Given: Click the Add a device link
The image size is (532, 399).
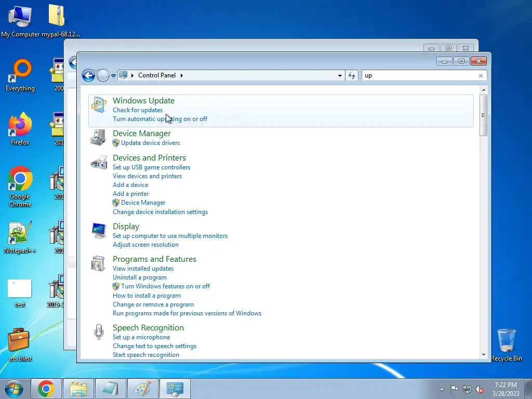Looking at the screenshot, I should [130, 185].
